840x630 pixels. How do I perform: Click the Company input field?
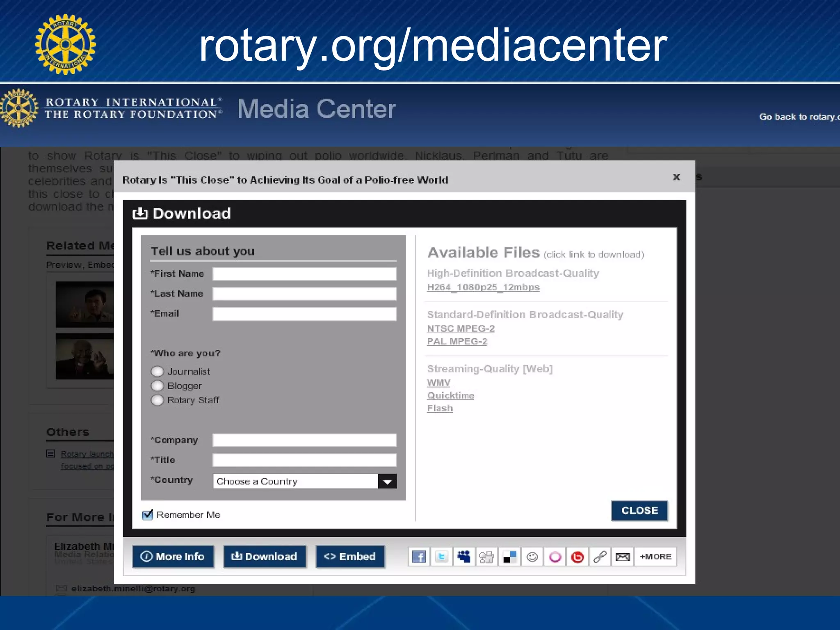(305, 440)
